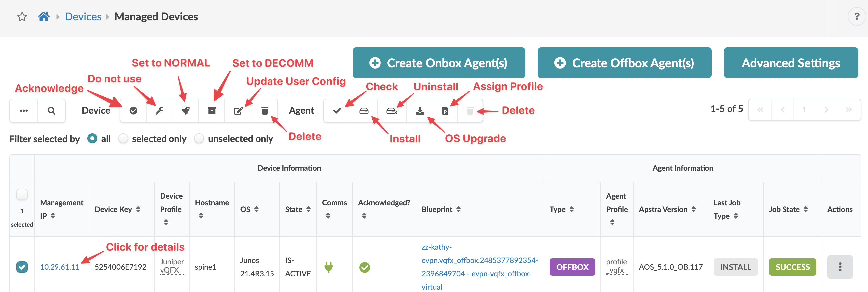This screenshot has height=292, width=868.
Task: Click the Create Onbox Agent(s) button
Action: pos(438,63)
